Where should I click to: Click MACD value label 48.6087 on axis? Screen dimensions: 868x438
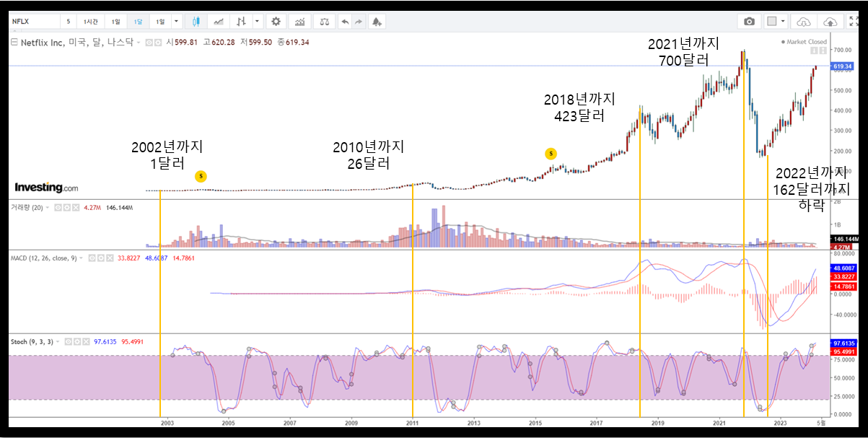tap(844, 267)
